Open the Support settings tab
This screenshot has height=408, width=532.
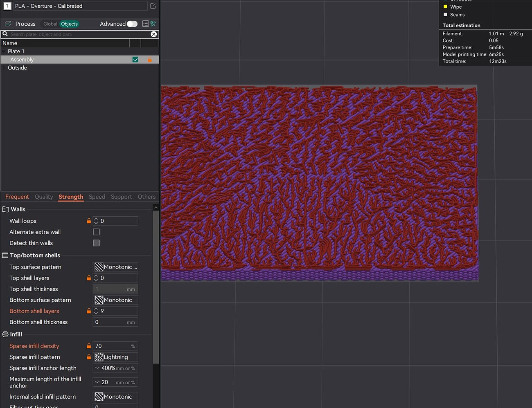[x=121, y=197]
